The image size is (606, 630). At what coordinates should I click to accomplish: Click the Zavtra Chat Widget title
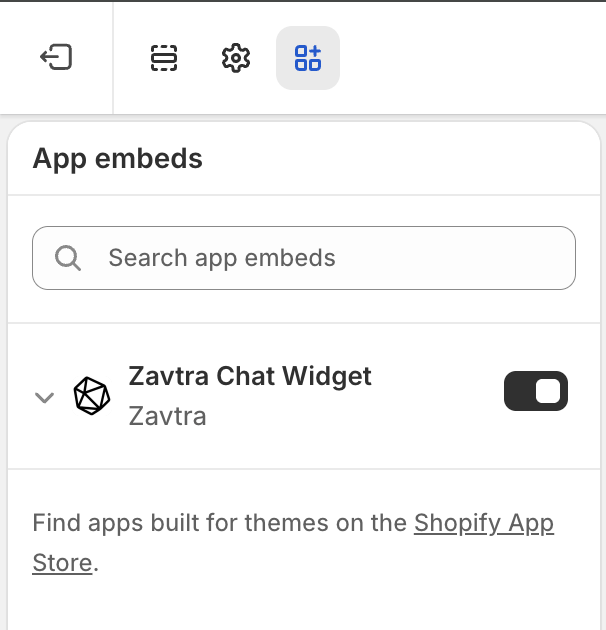(250, 376)
